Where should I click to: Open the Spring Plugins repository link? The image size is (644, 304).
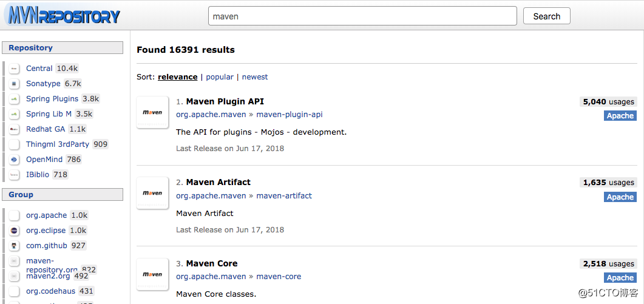(x=52, y=99)
